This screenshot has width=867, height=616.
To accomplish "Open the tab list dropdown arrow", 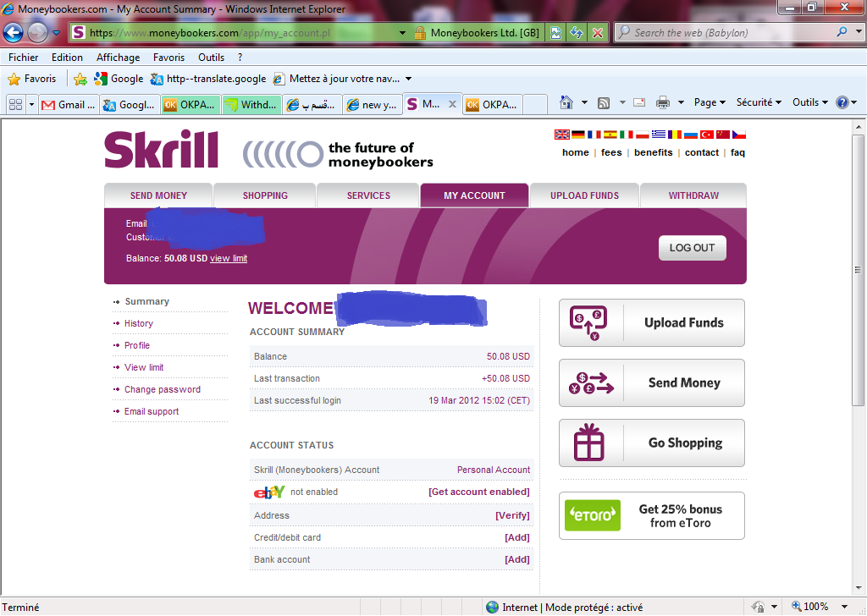I will tap(31, 104).
